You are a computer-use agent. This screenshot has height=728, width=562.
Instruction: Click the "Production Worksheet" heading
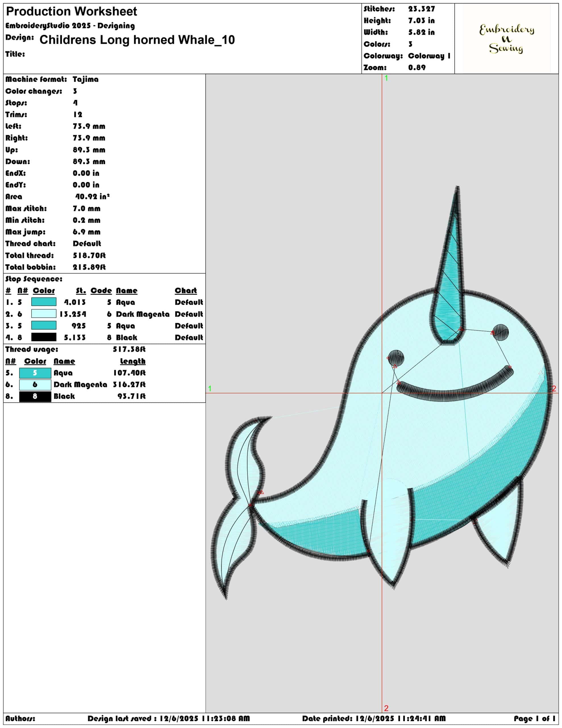[x=71, y=11]
